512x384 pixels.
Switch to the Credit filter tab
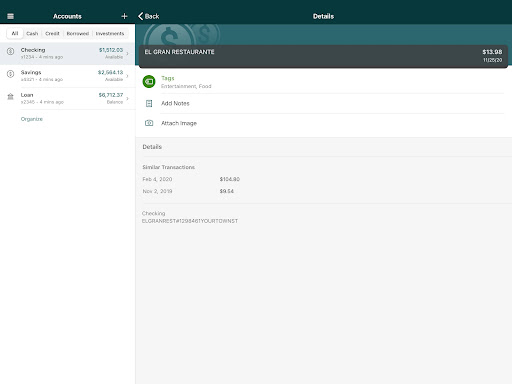[52, 33]
